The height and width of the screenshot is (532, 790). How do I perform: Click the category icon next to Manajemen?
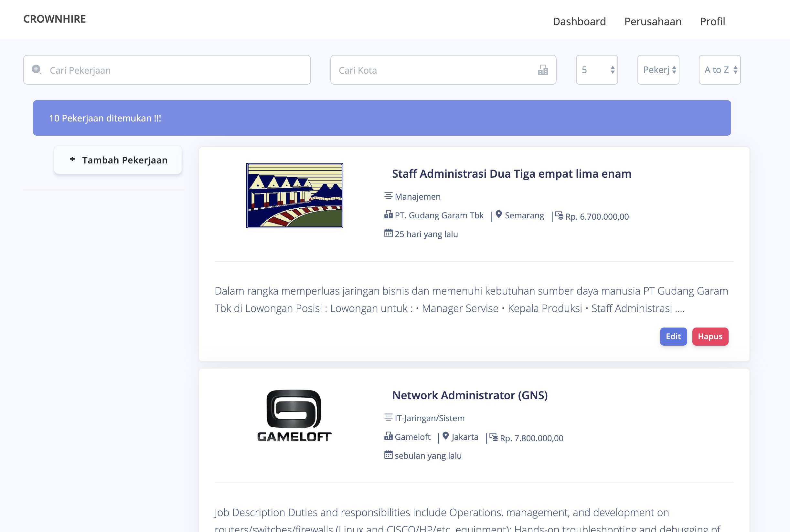click(x=388, y=196)
